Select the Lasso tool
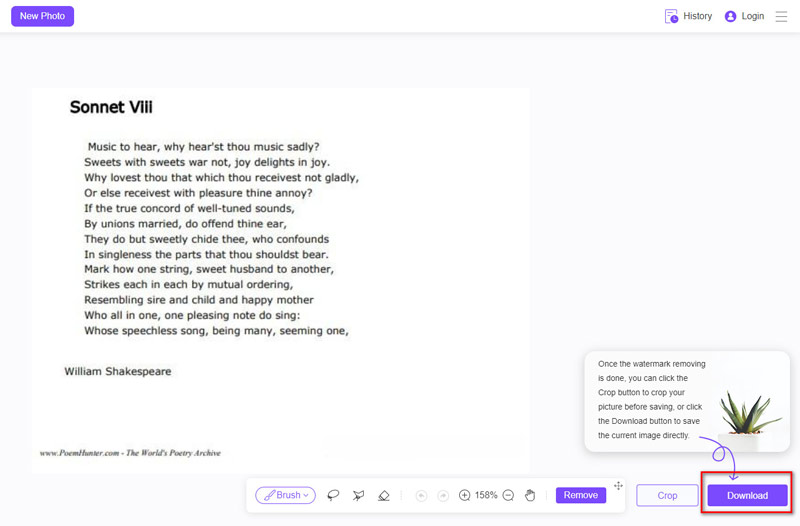 [x=333, y=495]
